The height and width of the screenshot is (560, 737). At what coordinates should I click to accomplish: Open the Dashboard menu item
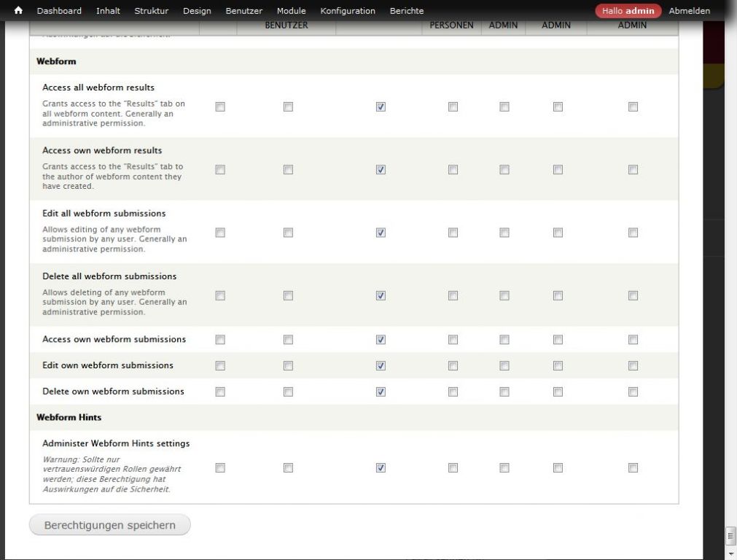click(x=59, y=11)
